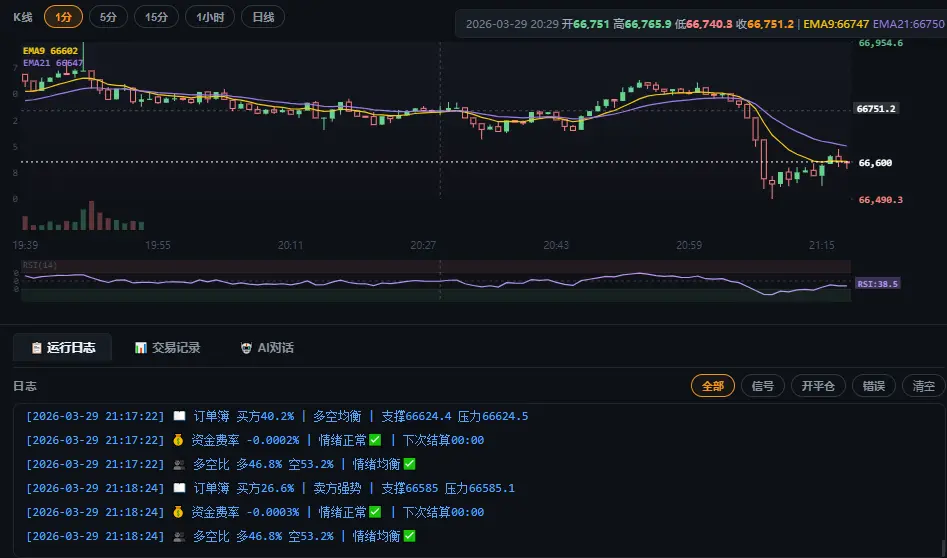Open the AI对话 tab
Screen dimensions: 947x558
click(266, 348)
